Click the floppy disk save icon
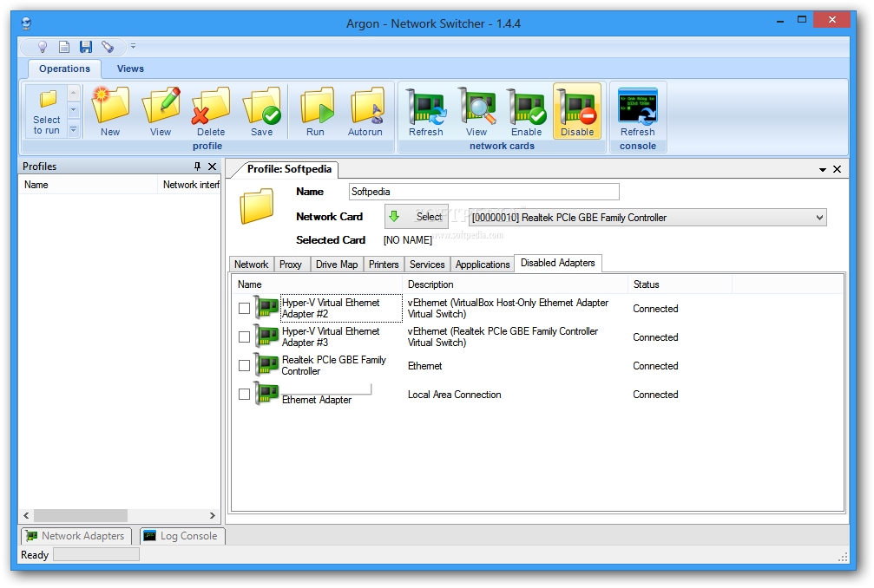 pos(85,47)
